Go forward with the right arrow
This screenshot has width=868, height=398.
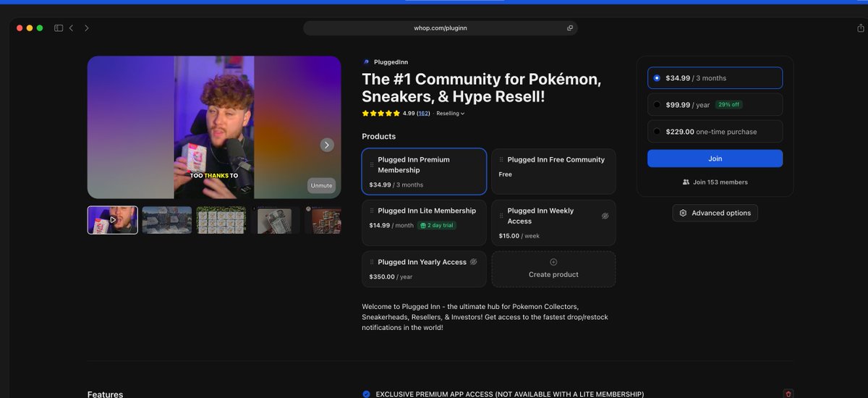[x=87, y=28]
